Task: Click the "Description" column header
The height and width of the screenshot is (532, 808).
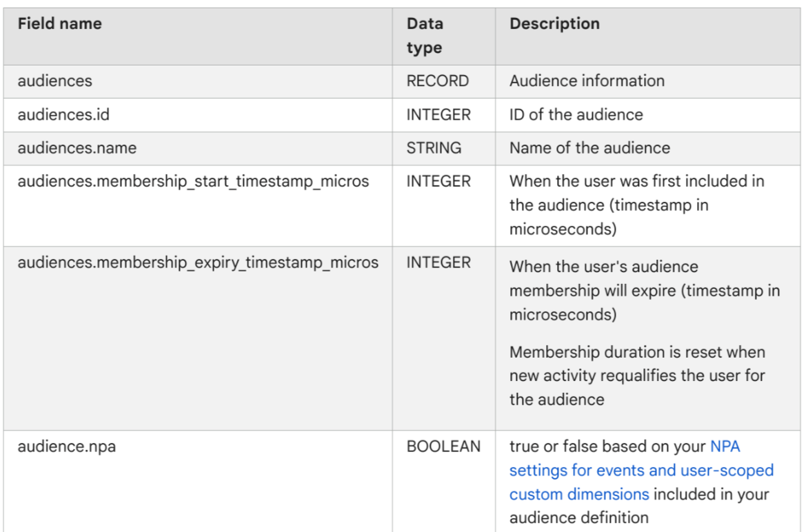Action: coord(554,23)
